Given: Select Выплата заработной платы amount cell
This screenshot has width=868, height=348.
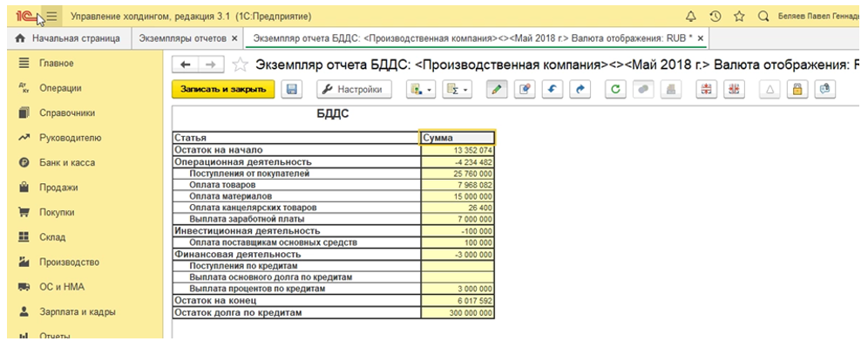Looking at the screenshot, I should pyautogui.click(x=458, y=220).
